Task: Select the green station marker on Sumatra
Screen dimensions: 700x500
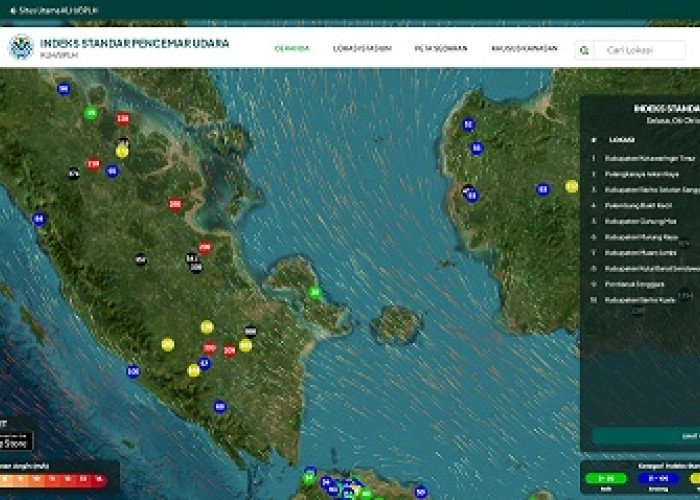Action: [91, 113]
